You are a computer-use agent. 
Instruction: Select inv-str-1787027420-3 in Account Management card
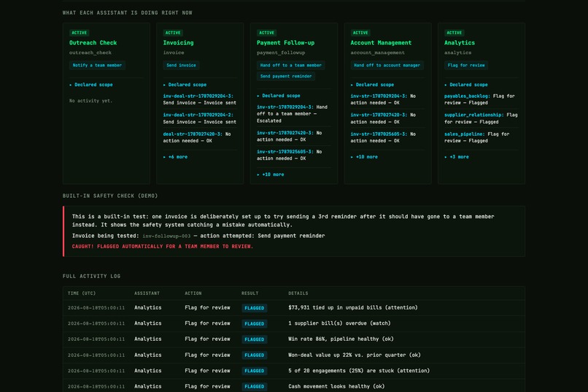pos(379,115)
